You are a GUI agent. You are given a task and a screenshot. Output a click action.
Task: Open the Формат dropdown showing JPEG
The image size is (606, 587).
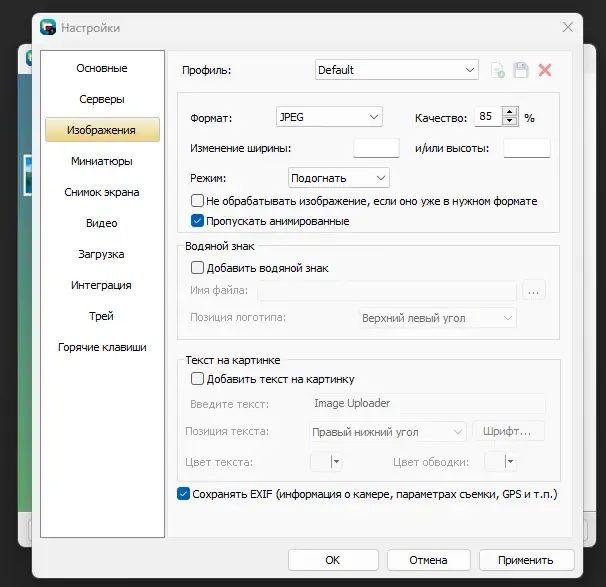329,117
